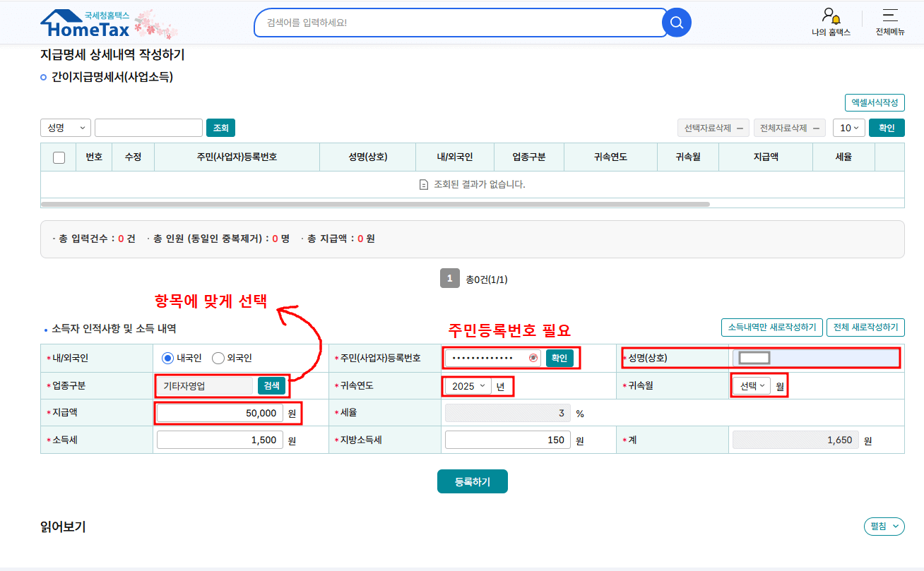
Task: Click 전체 새로작성하기 link
Action: click(866, 327)
